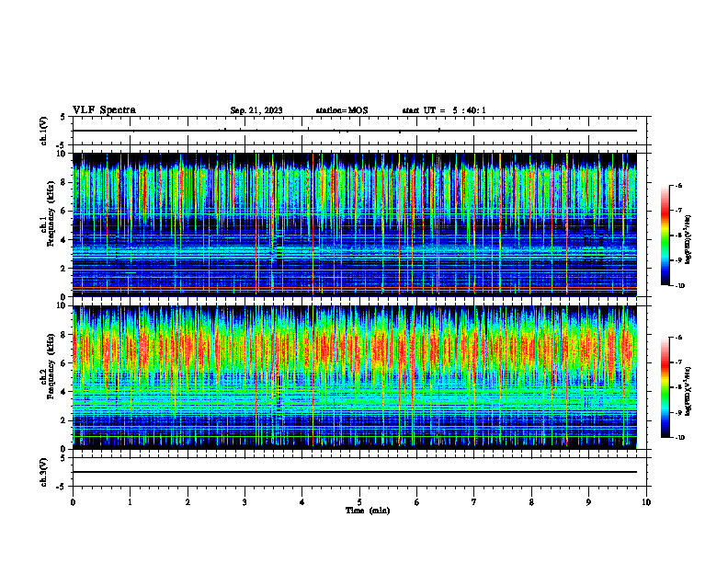Click the "2" kHz tick on ch.2 frequency axis

pyautogui.click(x=64, y=420)
